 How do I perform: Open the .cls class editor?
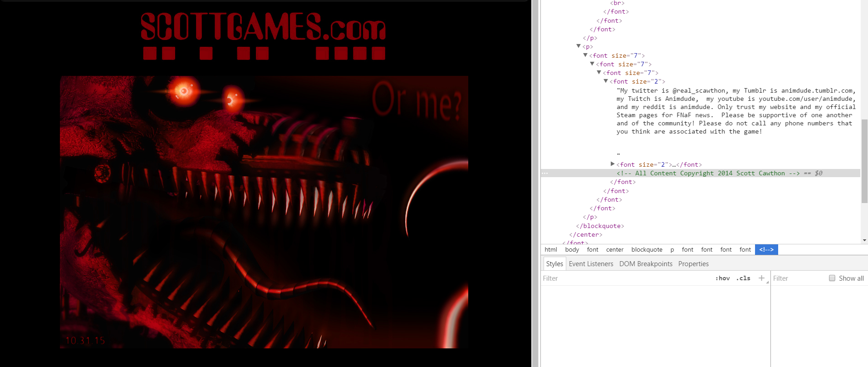(x=743, y=278)
